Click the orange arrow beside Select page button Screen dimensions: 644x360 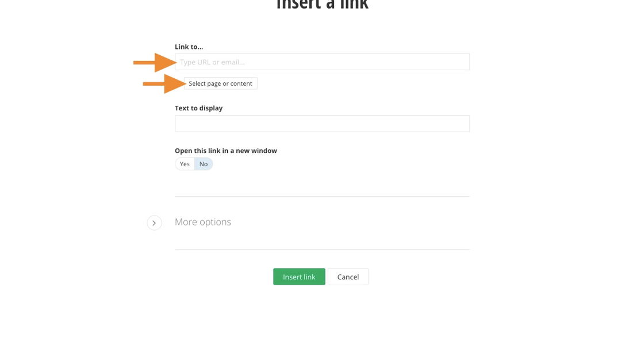[x=164, y=83]
